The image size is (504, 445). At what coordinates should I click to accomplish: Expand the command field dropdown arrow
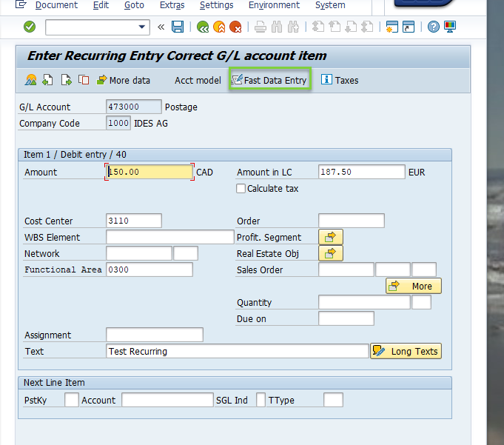142,27
